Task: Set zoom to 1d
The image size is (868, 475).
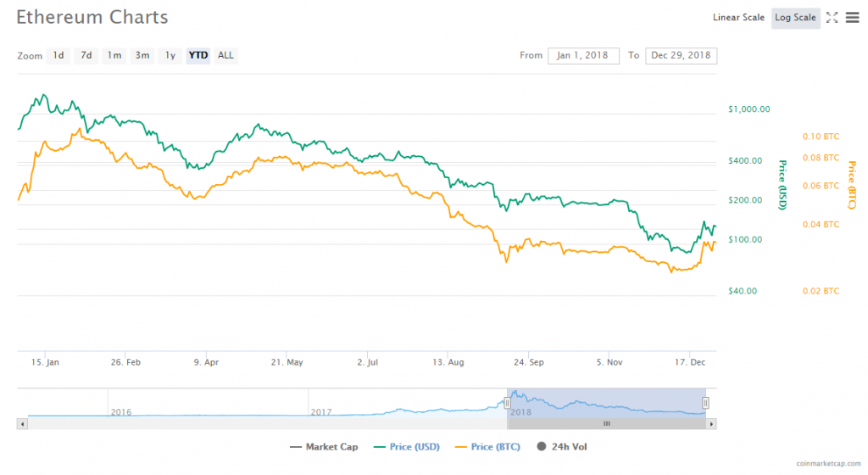Action: (58, 56)
